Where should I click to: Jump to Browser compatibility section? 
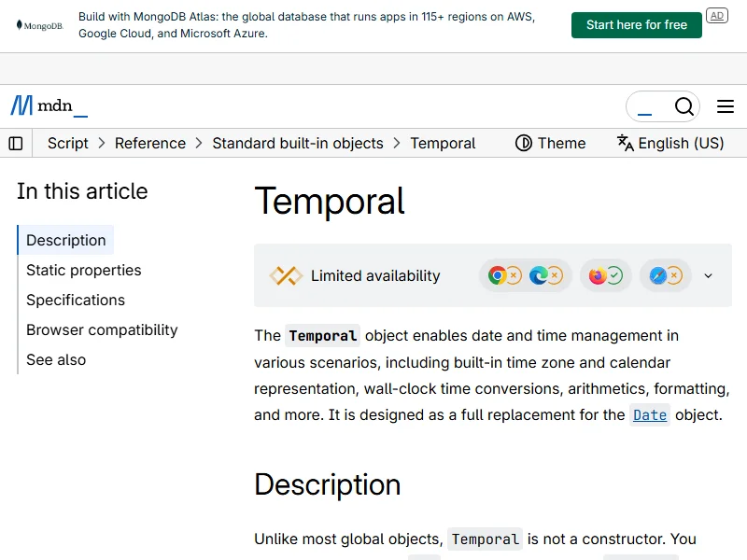[x=102, y=329]
